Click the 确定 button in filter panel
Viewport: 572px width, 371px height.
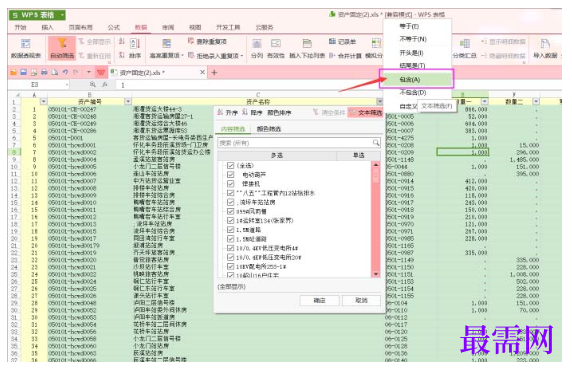(319, 300)
